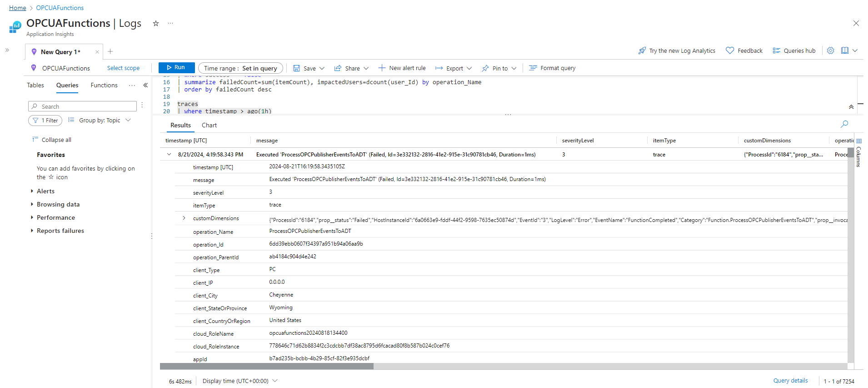Open the settings gear

(x=830, y=50)
